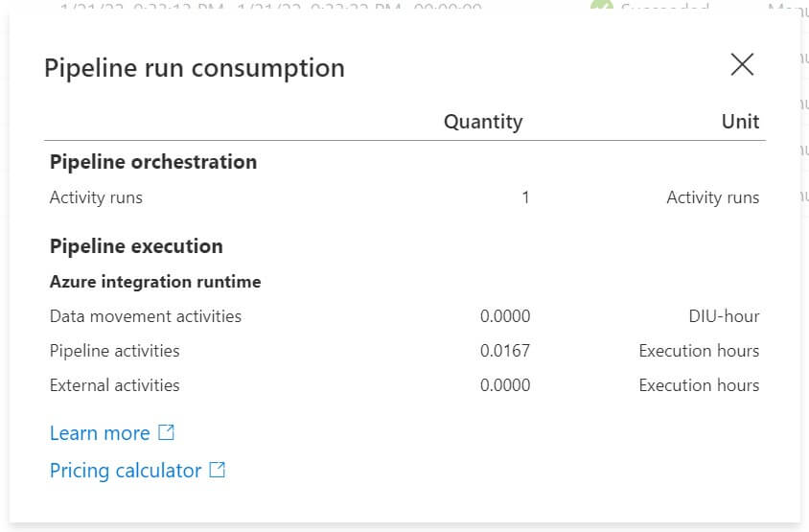The height and width of the screenshot is (532, 809).
Task: Select the Pipeline orchestration section heading
Action: (153, 162)
